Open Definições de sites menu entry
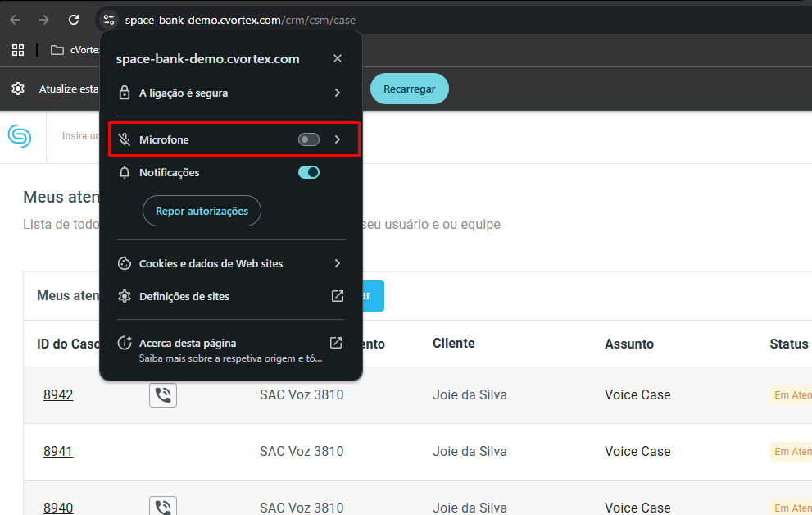 [184, 296]
